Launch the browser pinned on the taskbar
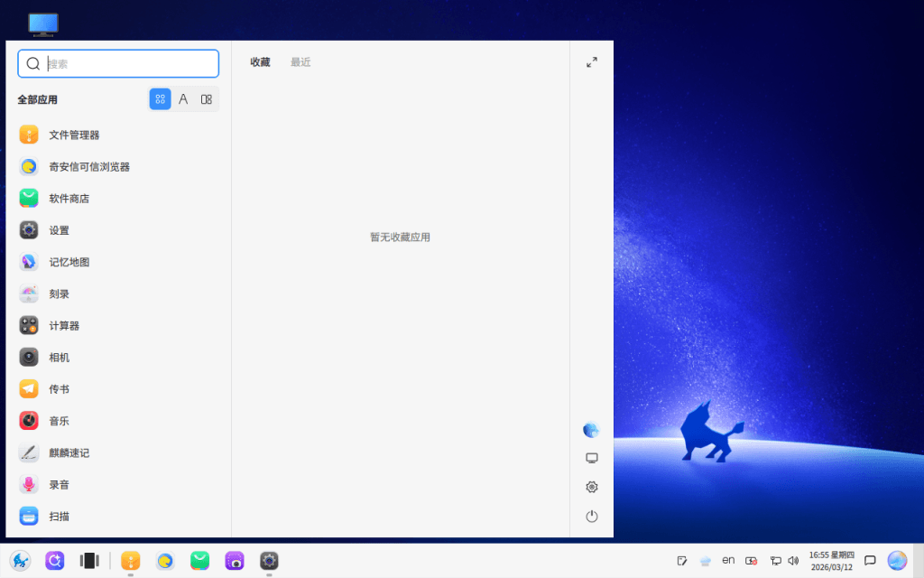The height and width of the screenshot is (578, 924). (165, 561)
